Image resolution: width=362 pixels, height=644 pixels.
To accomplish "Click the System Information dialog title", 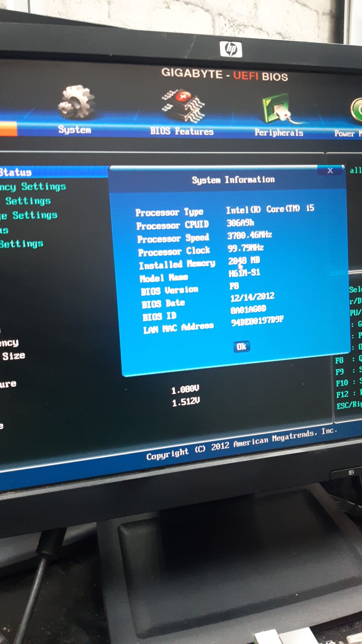I will click(x=233, y=180).
